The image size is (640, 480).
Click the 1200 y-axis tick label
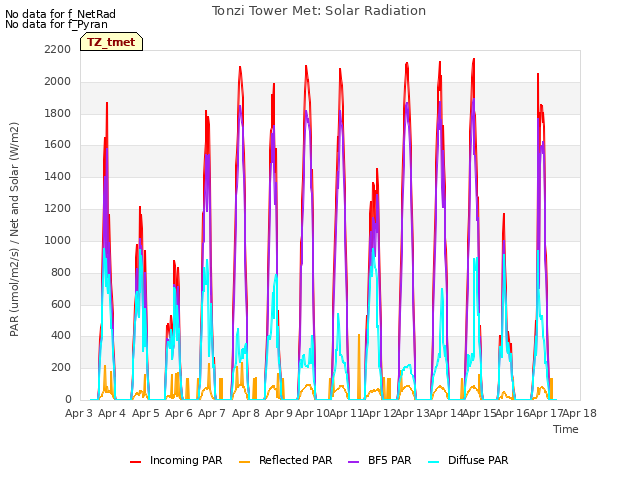[x=58, y=209]
